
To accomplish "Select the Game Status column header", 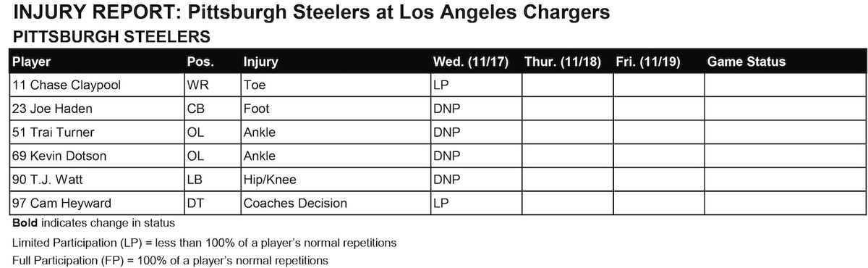I will tap(746, 62).
